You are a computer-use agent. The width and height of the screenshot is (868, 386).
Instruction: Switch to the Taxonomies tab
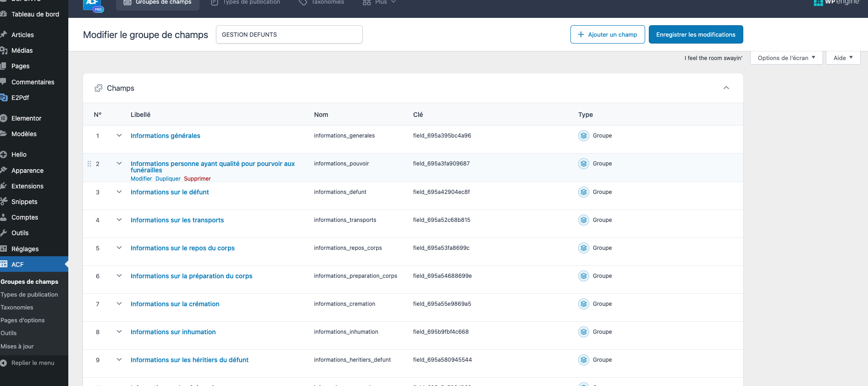(321, 3)
